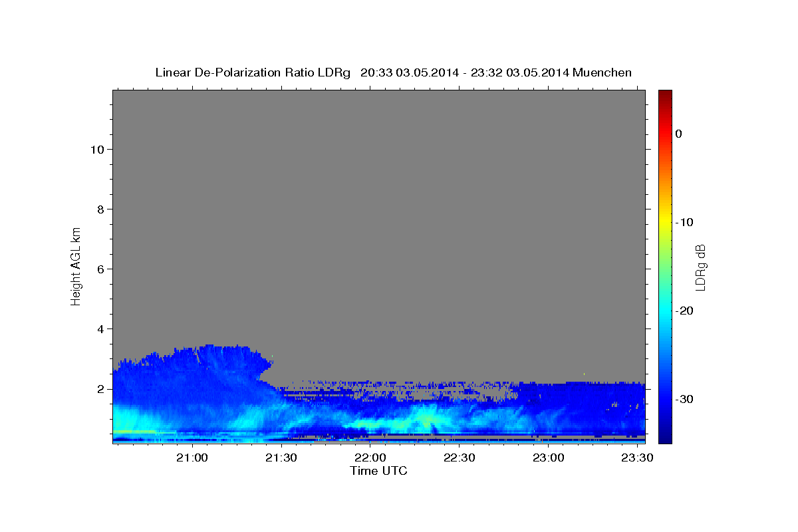
Task: Click the height label '6'
Action: 99,269
